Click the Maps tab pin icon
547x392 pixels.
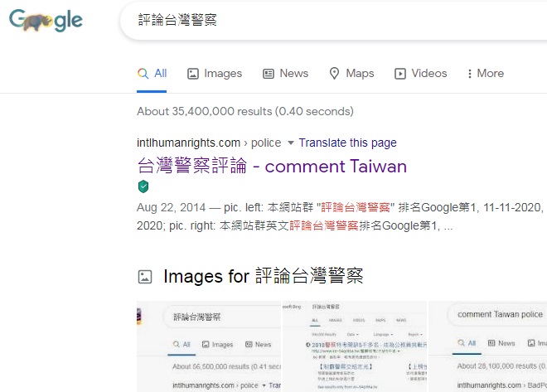tap(335, 74)
